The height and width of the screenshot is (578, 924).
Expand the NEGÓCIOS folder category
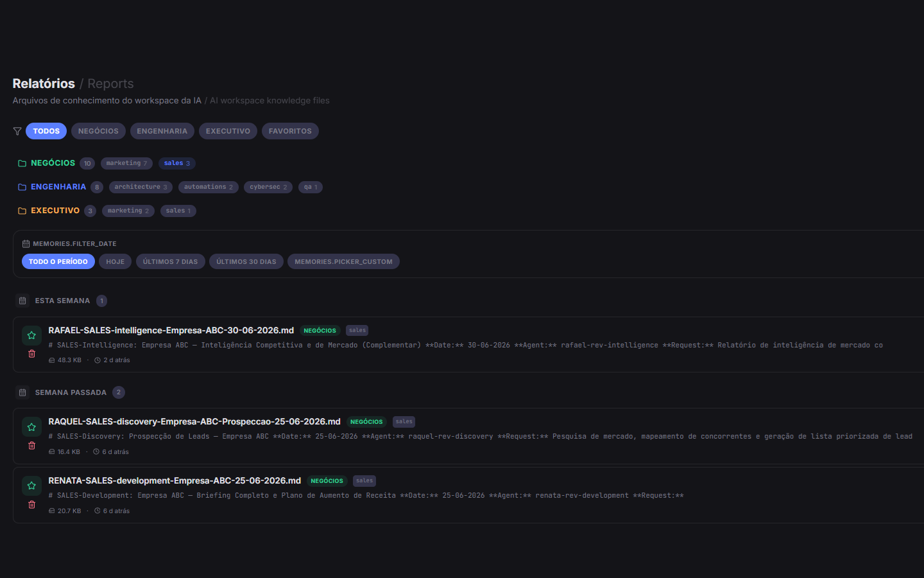point(53,163)
